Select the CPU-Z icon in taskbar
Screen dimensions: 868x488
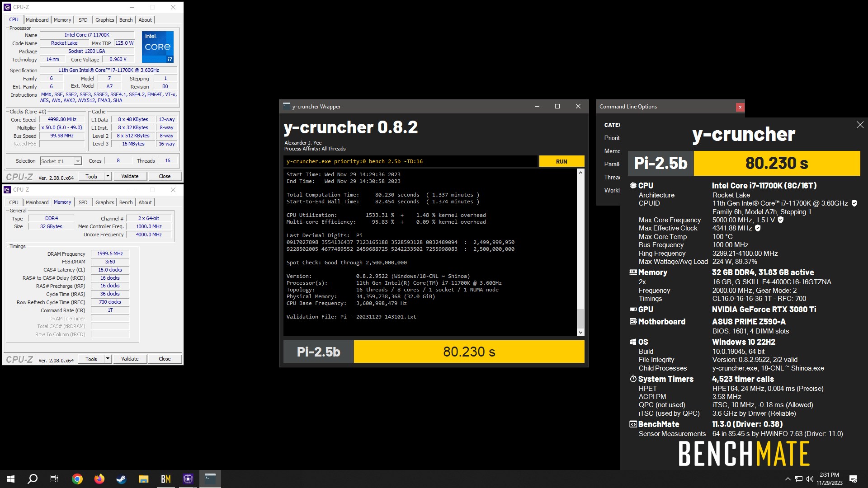click(188, 479)
